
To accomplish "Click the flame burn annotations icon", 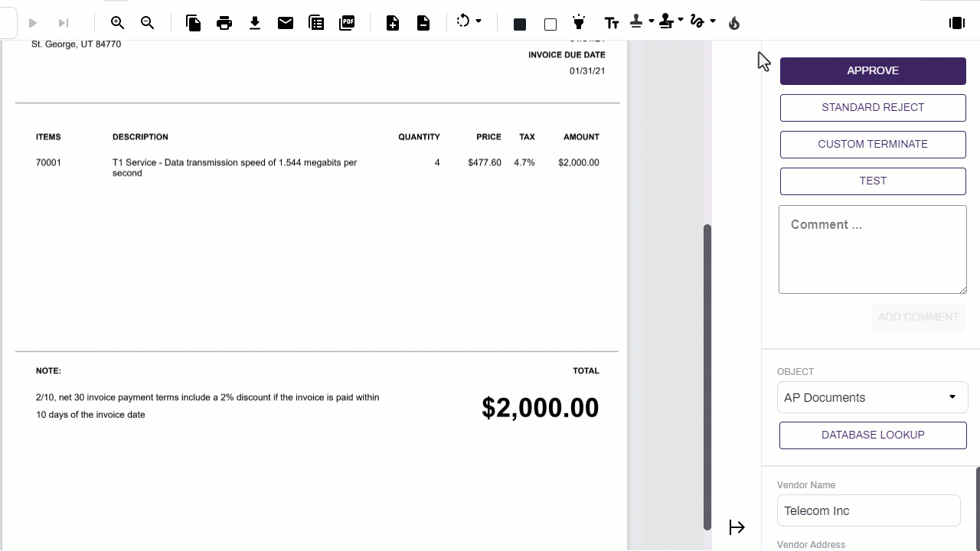I will pos(734,24).
